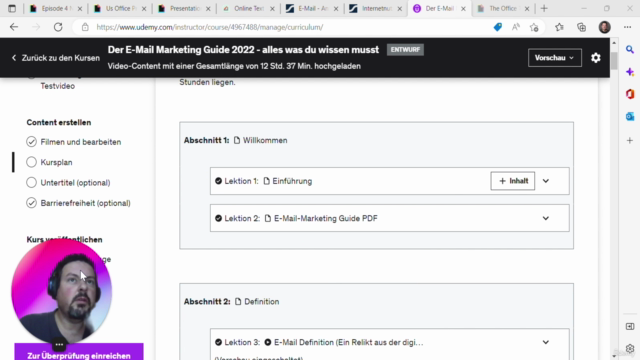Open the browser collections icon
The width and height of the screenshot is (640, 360).
582,27
